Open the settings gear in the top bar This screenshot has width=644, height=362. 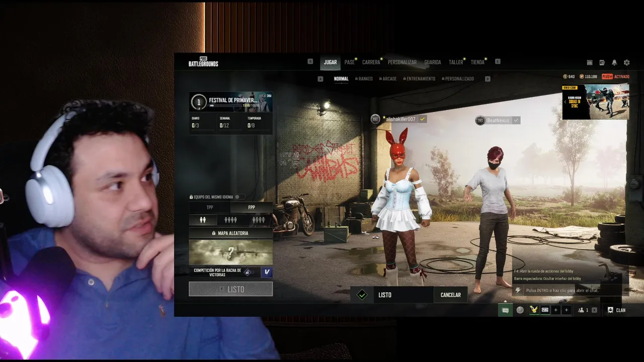click(x=626, y=62)
